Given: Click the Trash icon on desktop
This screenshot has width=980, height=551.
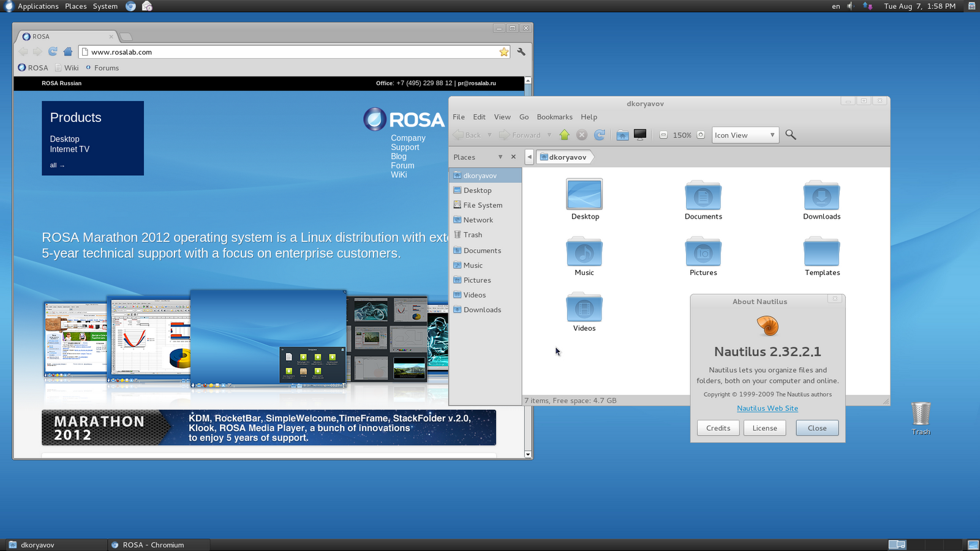Looking at the screenshot, I should coord(921,414).
